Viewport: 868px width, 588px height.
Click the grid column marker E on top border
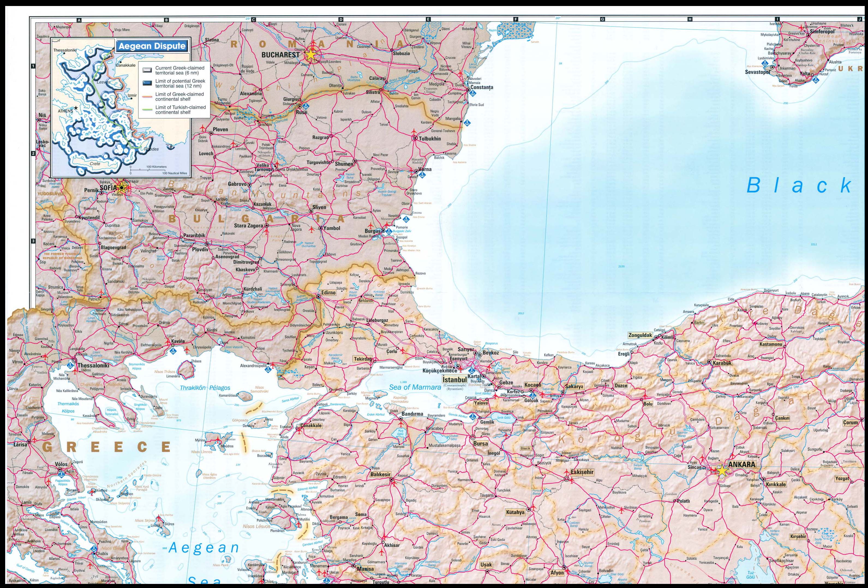pos(428,19)
